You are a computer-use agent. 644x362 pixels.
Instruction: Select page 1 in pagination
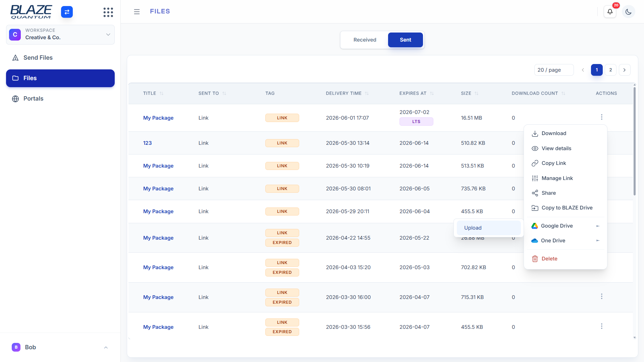click(x=597, y=70)
